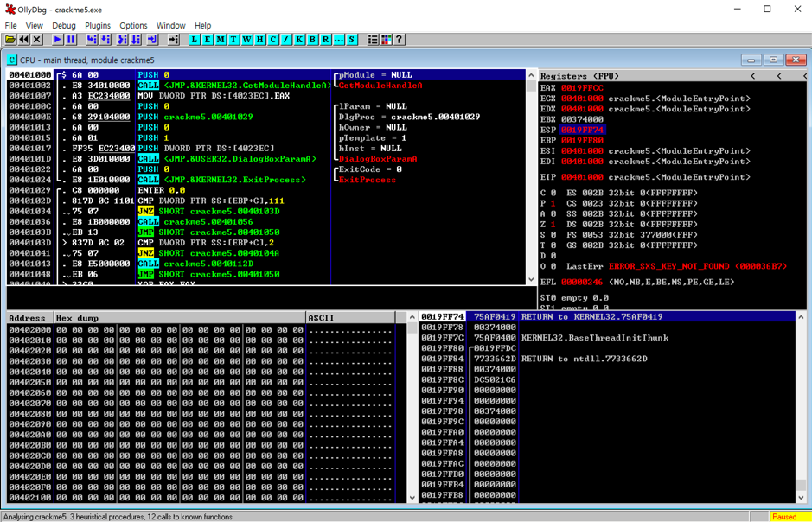Open the Debug menu

[64, 25]
